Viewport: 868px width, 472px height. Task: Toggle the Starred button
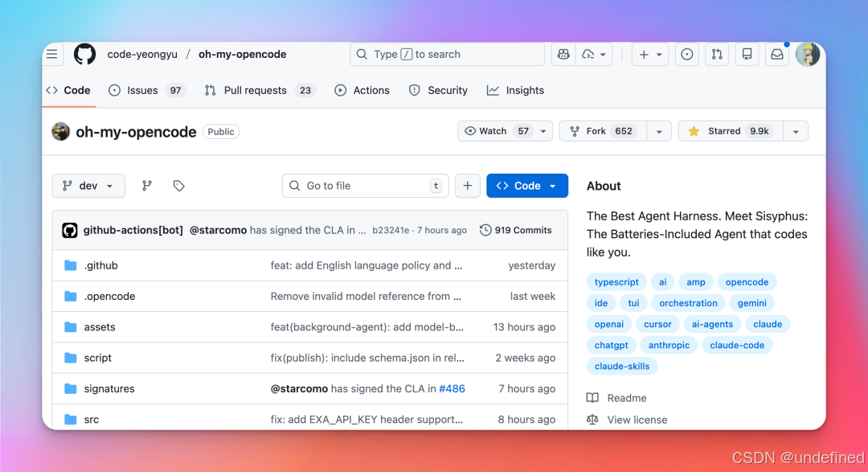[731, 131]
